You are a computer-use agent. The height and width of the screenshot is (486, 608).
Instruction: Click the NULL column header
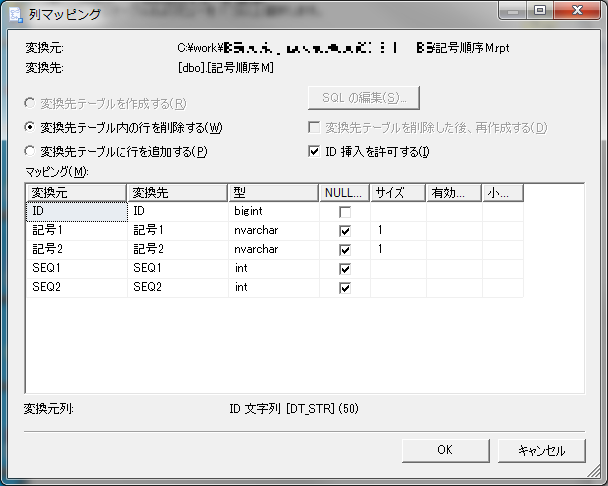coord(345,193)
